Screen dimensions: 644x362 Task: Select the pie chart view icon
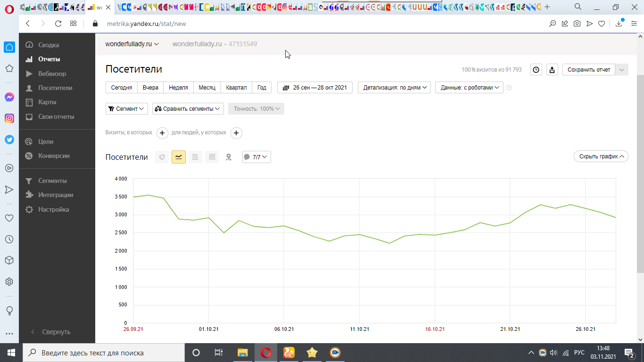point(162,157)
